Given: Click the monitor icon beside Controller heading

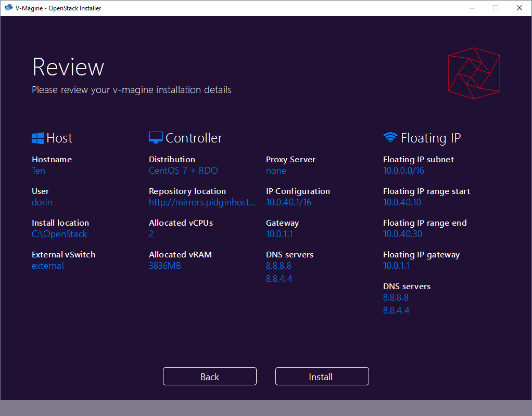Looking at the screenshot, I should point(156,138).
